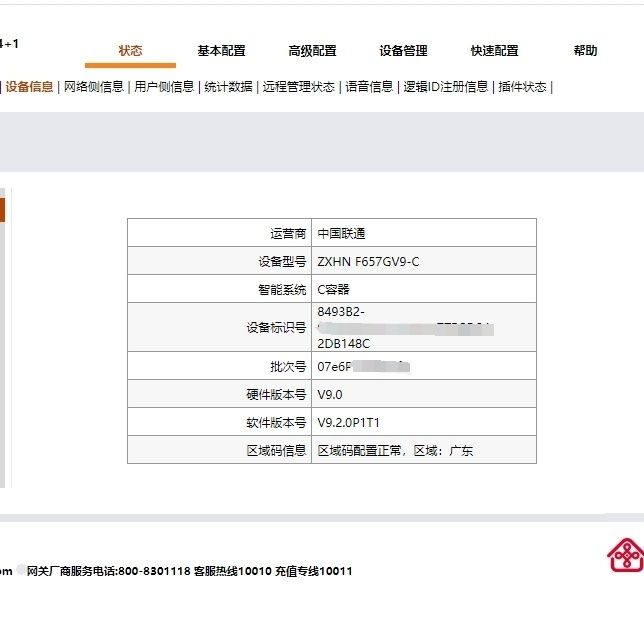View the 统计数据 page
Screen dimensions: 644x644
click(228, 87)
